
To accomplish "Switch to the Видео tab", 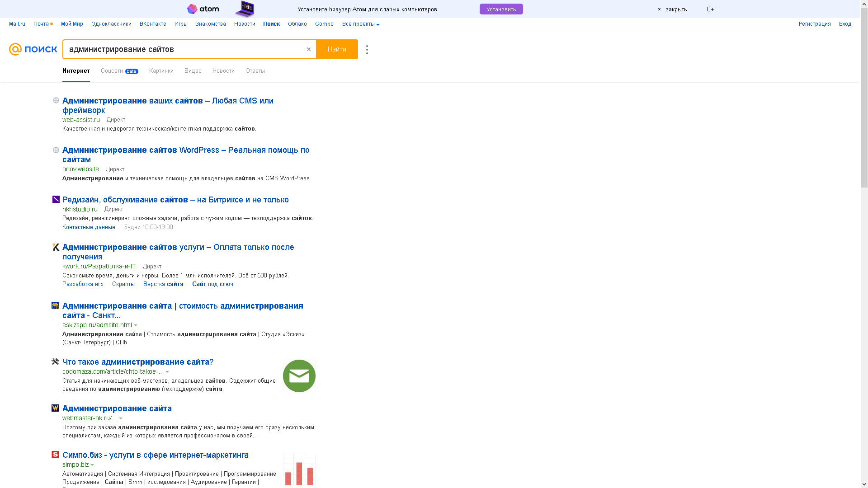I will (193, 71).
